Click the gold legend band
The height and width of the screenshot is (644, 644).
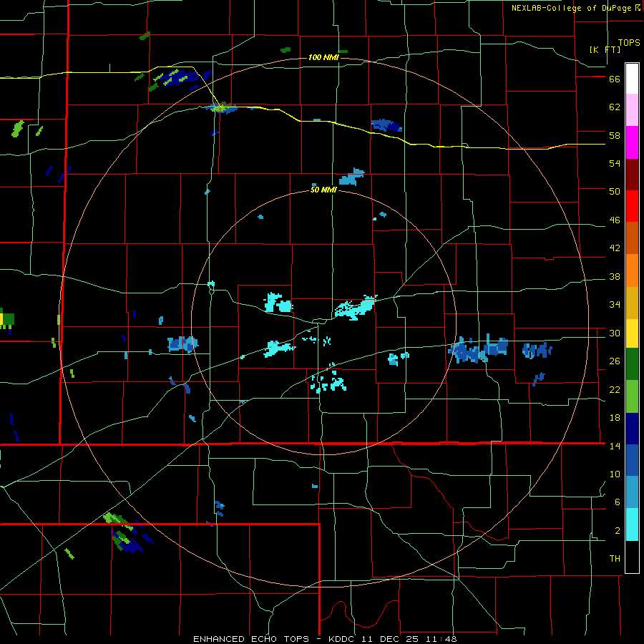coord(632,302)
